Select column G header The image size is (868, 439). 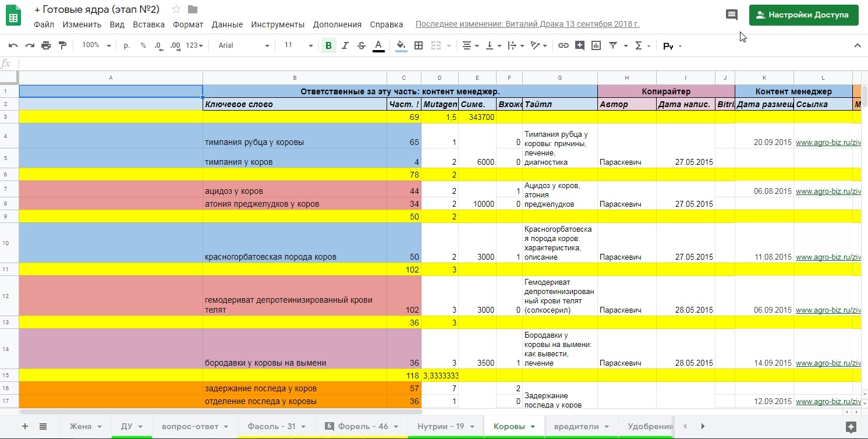click(x=559, y=78)
